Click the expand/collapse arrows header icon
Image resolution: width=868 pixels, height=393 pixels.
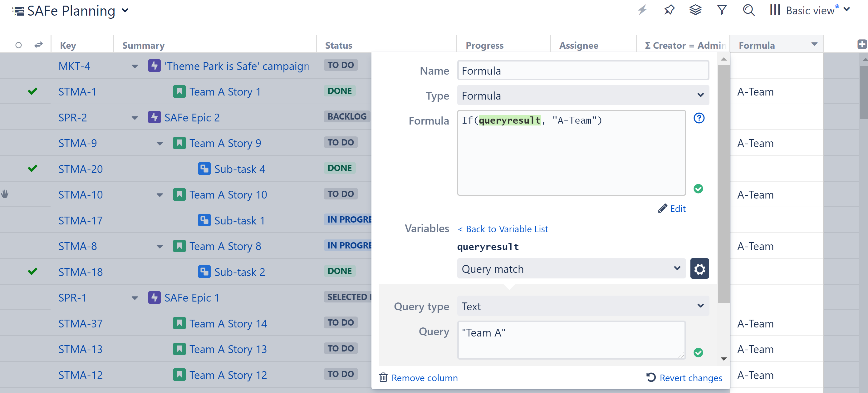[38, 45]
